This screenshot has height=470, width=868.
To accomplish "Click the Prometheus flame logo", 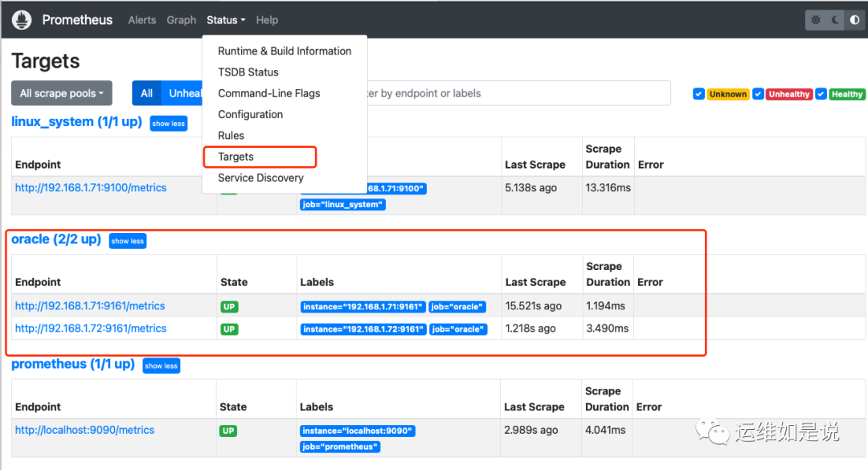I will (x=22, y=20).
